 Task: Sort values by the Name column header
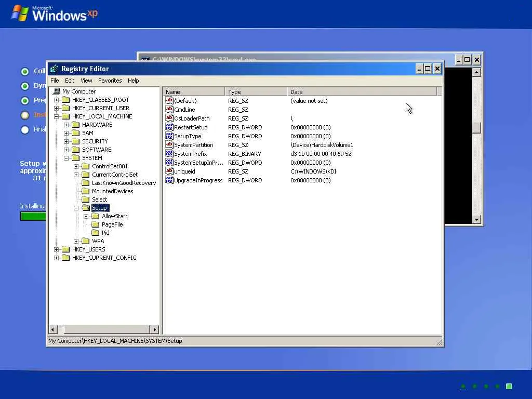pos(194,91)
